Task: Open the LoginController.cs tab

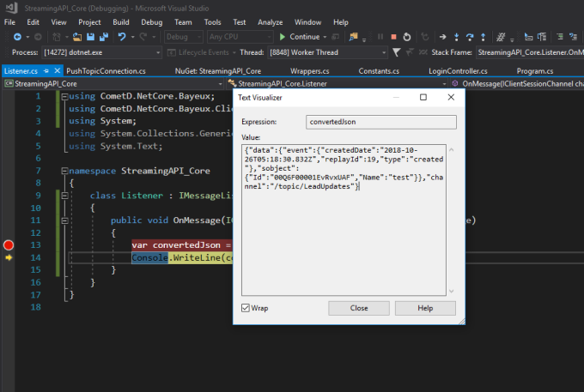Action: (x=459, y=70)
